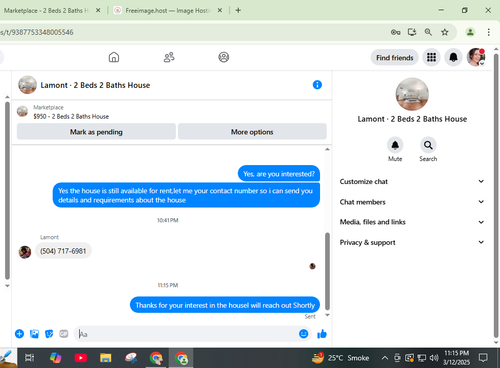The height and width of the screenshot is (368, 500).
Task: Expand the Customize chat section
Action: pyautogui.click(x=412, y=181)
